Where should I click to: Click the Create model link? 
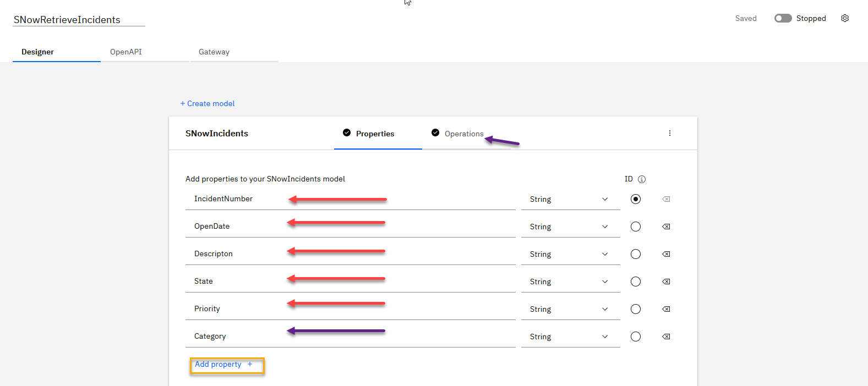click(x=208, y=103)
